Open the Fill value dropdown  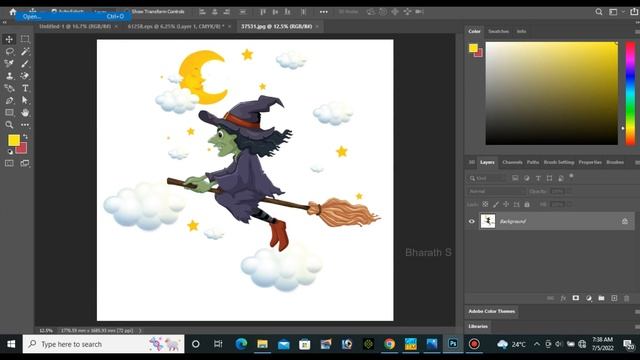click(x=569, y=204)
